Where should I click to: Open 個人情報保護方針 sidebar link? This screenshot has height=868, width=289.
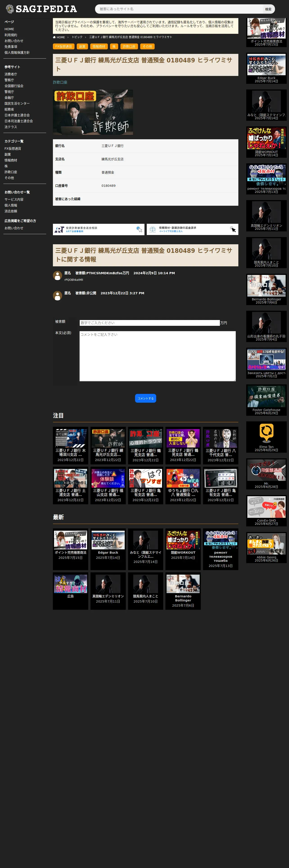click(17, 53)
